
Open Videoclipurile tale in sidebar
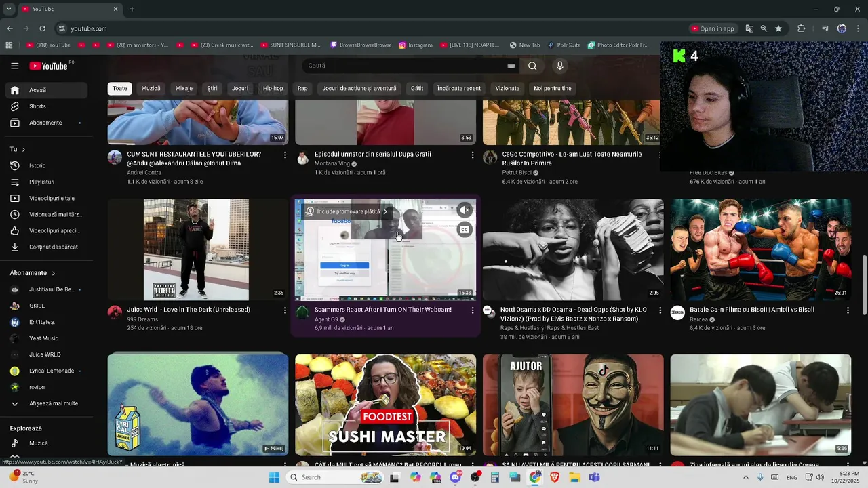46,198
